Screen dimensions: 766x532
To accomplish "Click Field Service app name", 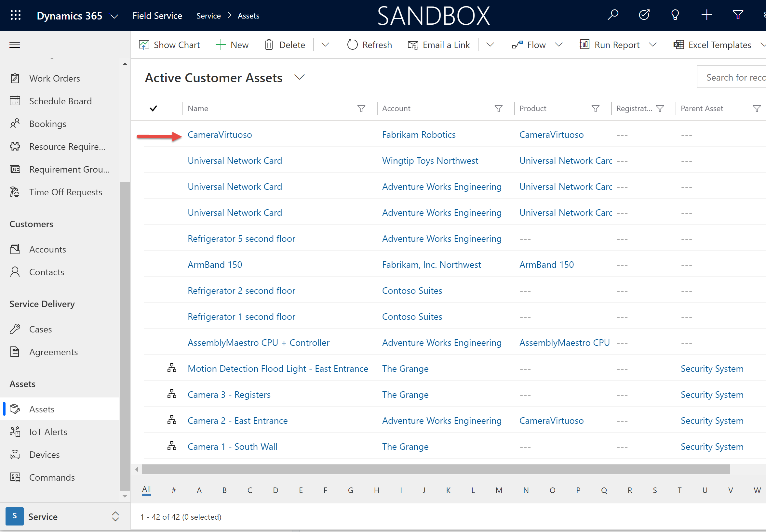I will pos(157,16).
